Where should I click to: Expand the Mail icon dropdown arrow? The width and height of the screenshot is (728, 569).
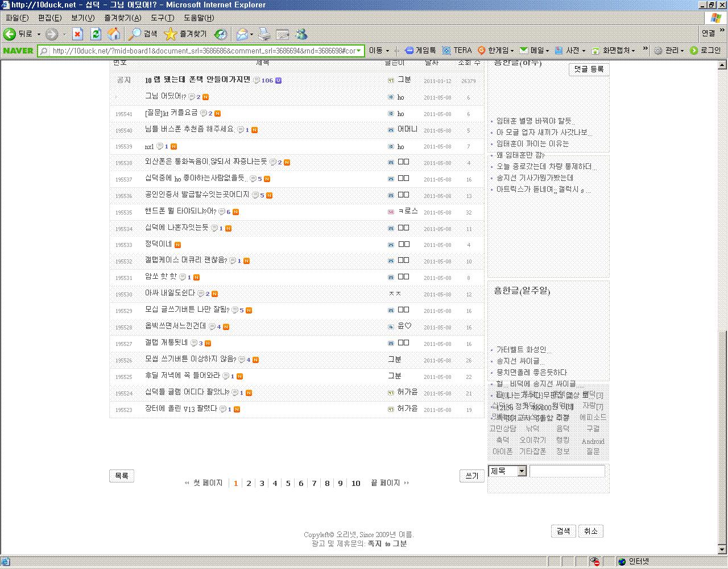click(252, 34)
